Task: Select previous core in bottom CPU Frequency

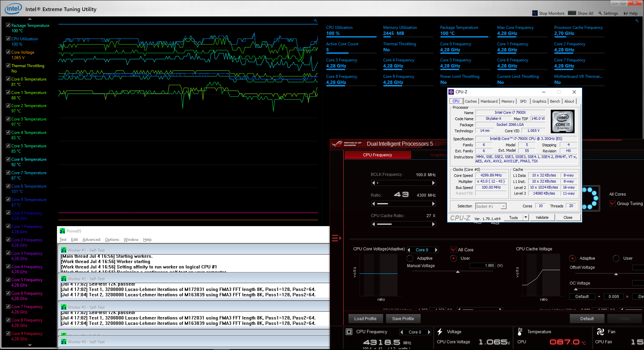Action: [401, 332]
